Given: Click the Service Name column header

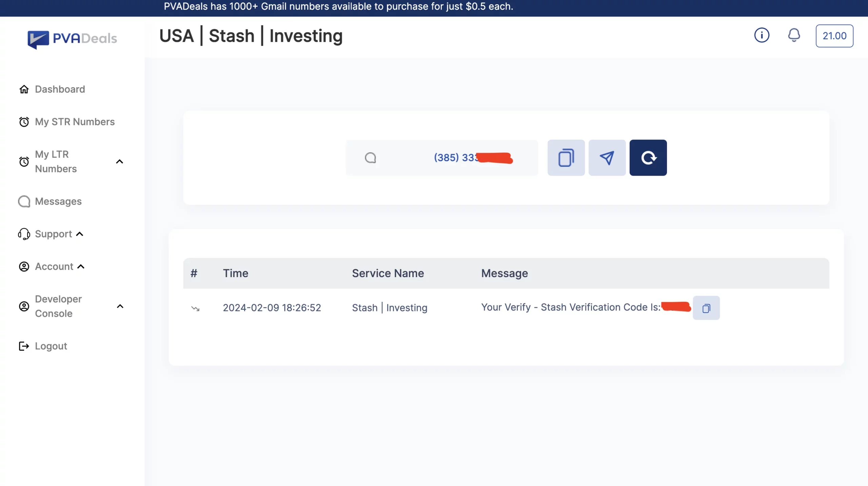Looking at the screenshot, I should tap(388, 273).
